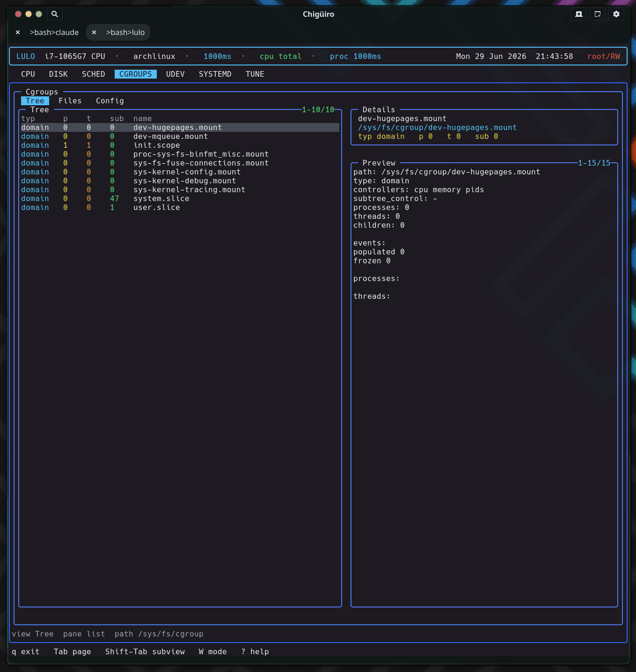Click 'controllers: cpu memory pids' line in Preview
This screenshot has width=636, height=672.
pos(419,189)
